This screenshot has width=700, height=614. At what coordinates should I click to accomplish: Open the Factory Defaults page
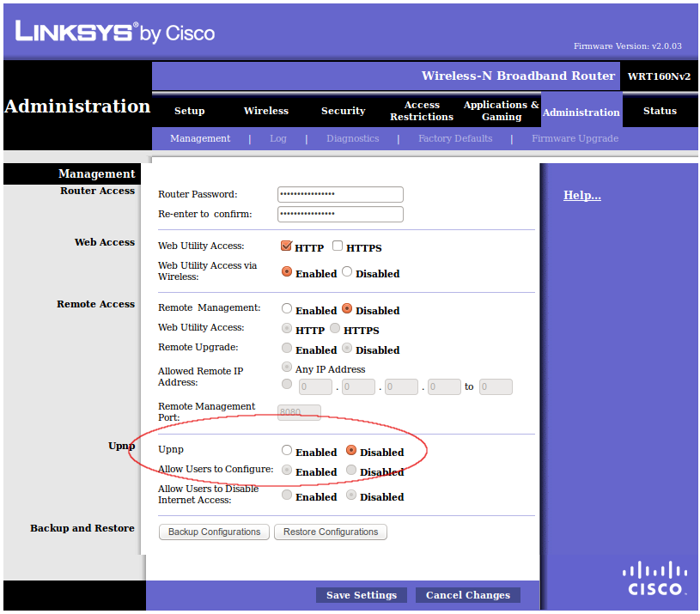(455, 138)
